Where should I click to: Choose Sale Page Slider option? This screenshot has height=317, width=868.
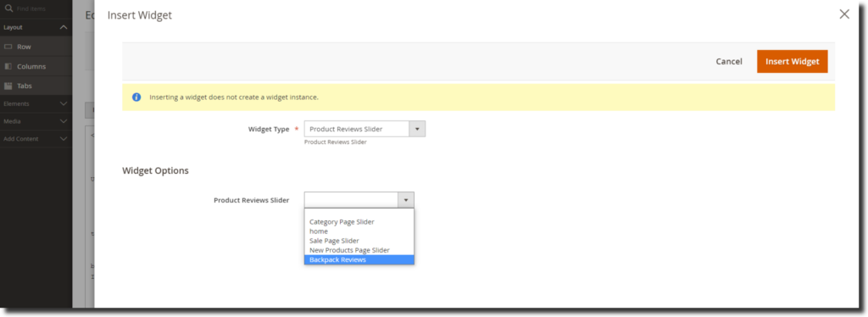coord(359,241)
